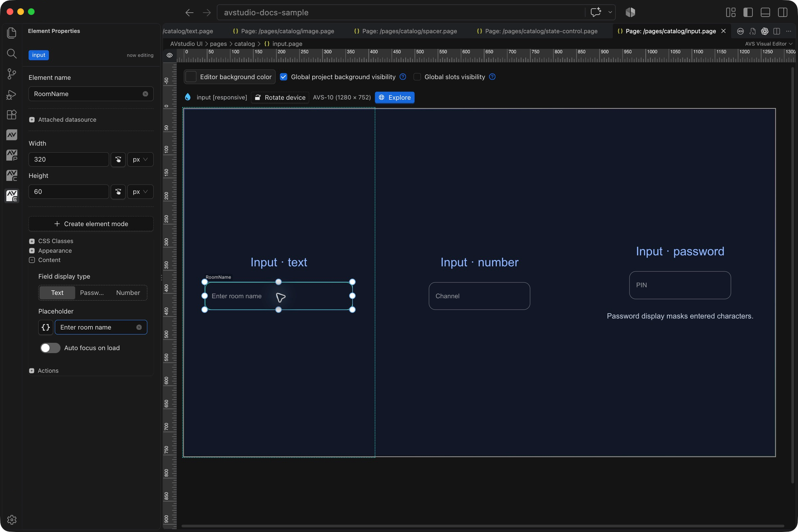The width and height of the screenshot is (798, 532).
Task: Select Text field display type
Action: coord(57,293)
